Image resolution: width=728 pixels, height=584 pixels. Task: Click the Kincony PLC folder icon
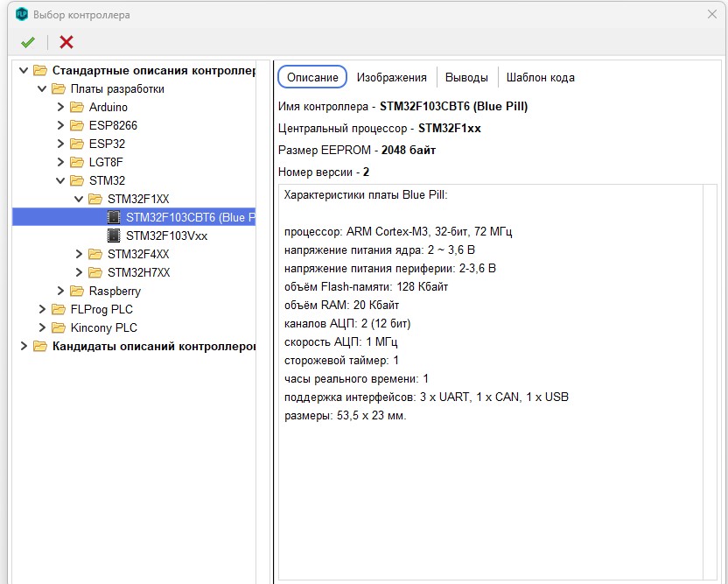(58, 327)
